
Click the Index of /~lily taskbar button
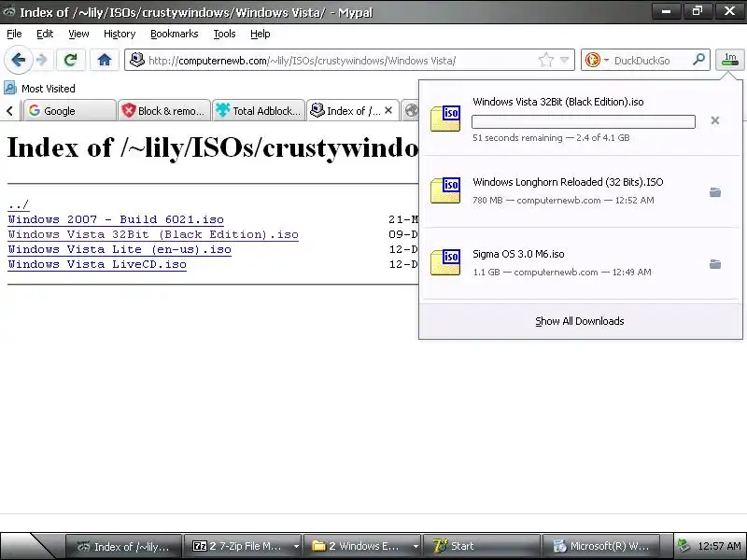[x=123, y=546]
